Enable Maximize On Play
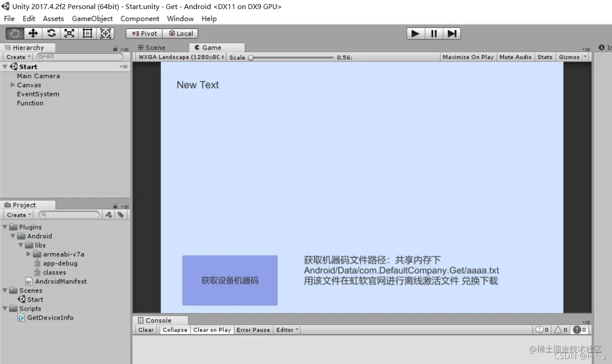Image resolution: width=612 pixels, height=364 pixels. point(468,57)
